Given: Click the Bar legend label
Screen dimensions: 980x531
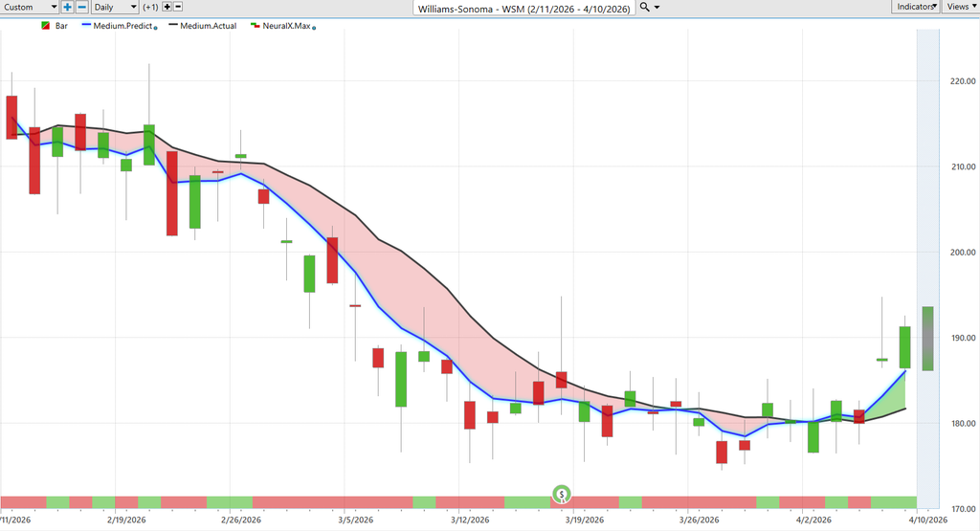Looking at the screenshot, I should point(61,26).
